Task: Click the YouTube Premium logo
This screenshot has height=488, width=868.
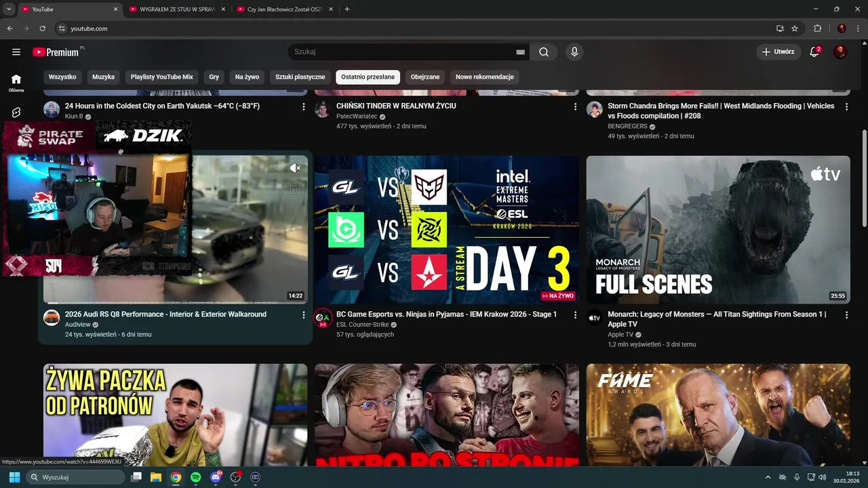Action: point(56,52)
